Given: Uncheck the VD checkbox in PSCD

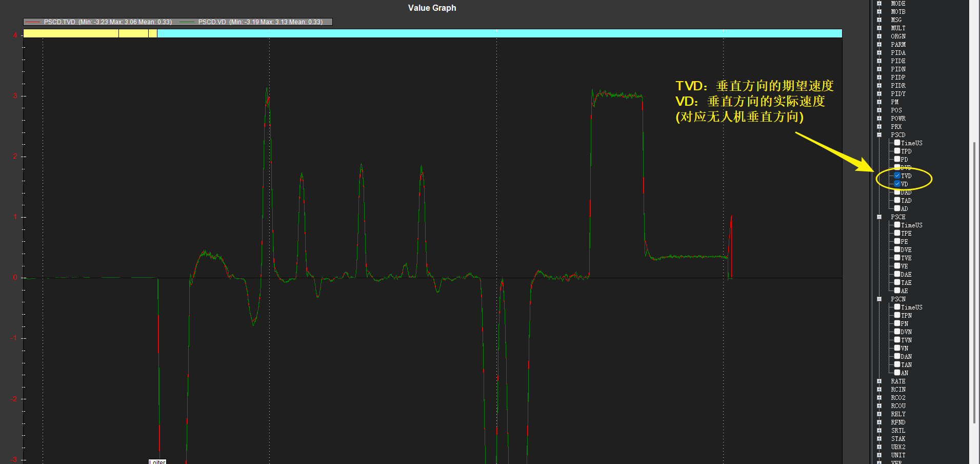Looking at the screenshot, I should pyautogui.click(x=897, y=184).
